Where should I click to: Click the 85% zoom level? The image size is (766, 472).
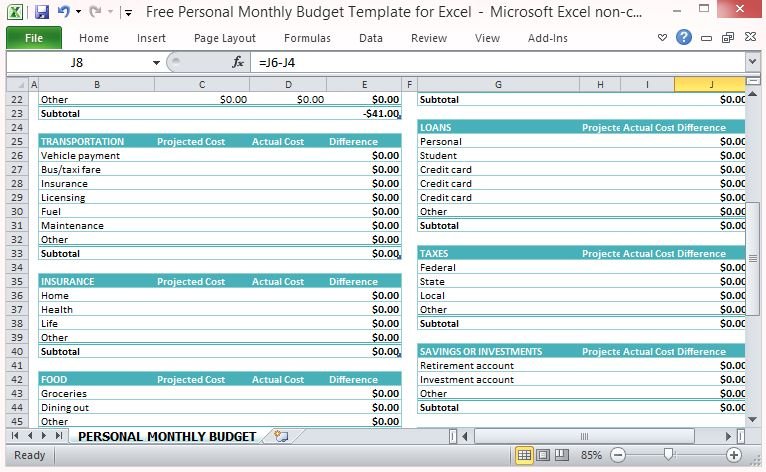point(591,455)
